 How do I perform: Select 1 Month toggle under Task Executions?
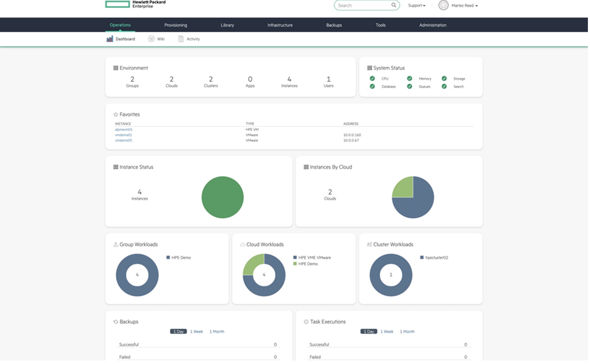pyautogui.click(x=407, y=332)
